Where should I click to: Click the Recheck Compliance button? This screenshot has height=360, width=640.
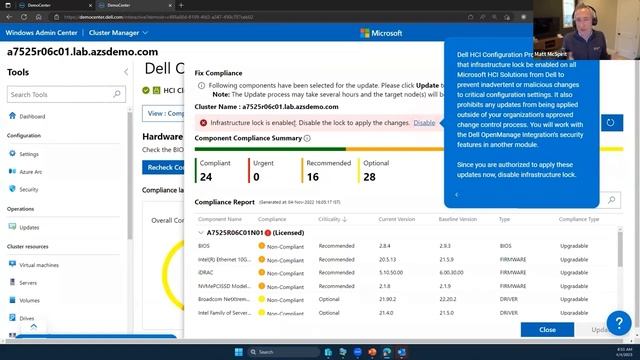[x=163, y=167]
